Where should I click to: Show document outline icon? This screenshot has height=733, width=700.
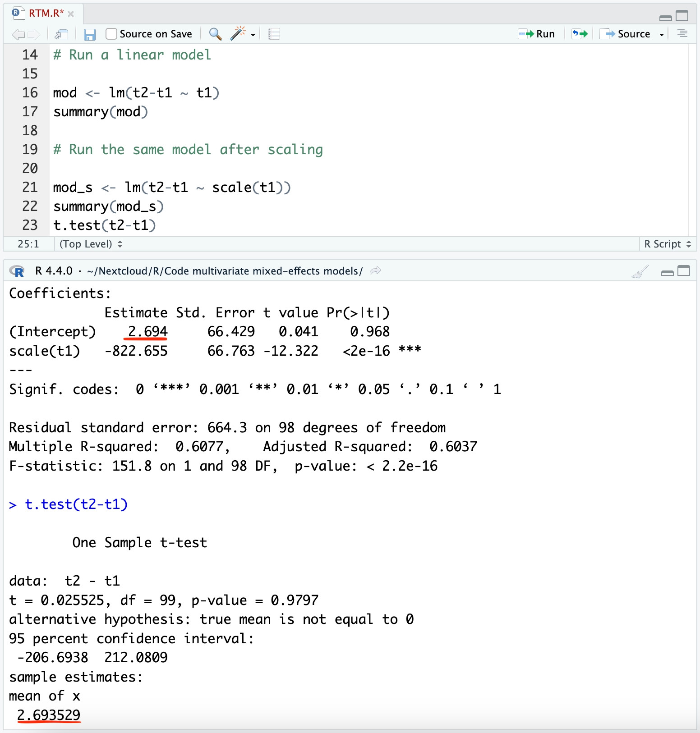pyautogui.click(x=682, y=33)
